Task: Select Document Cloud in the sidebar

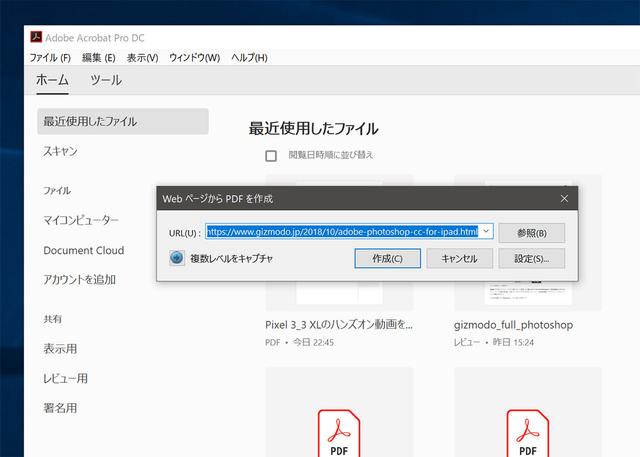Action: 84,250
